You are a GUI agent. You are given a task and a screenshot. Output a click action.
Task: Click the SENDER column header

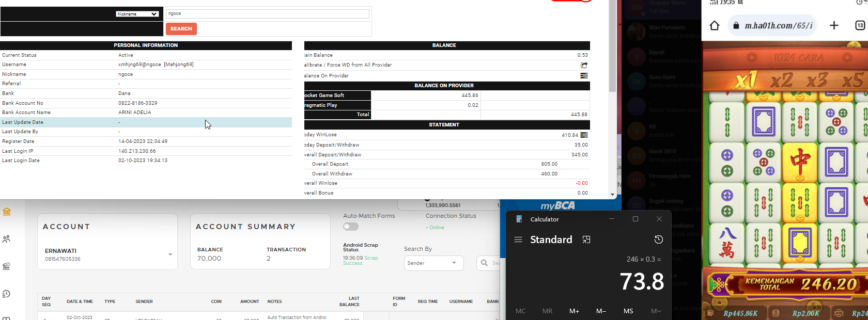[144, 301]
